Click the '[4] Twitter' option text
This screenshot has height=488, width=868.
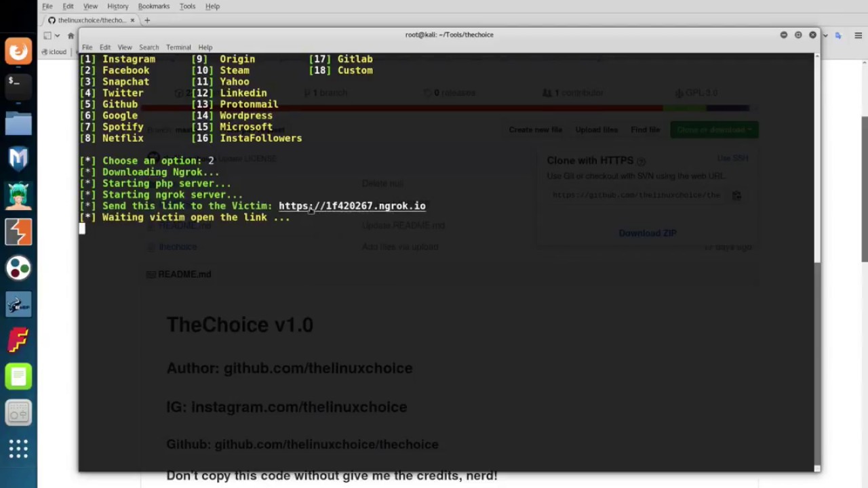[x=112, y=93]
